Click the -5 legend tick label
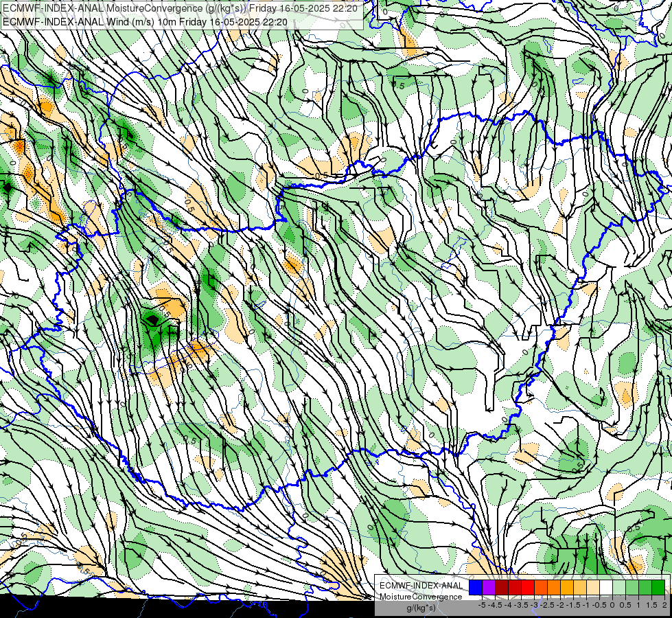 click(x=482, y=605)
